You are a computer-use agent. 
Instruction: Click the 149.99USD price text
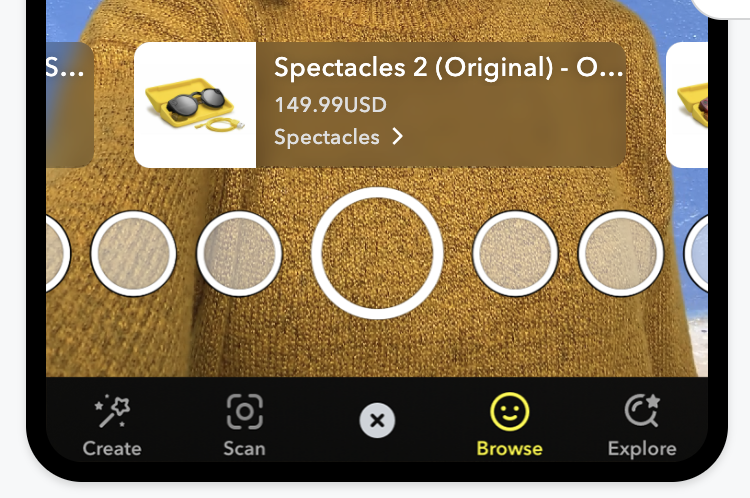[x=331, y=105]
